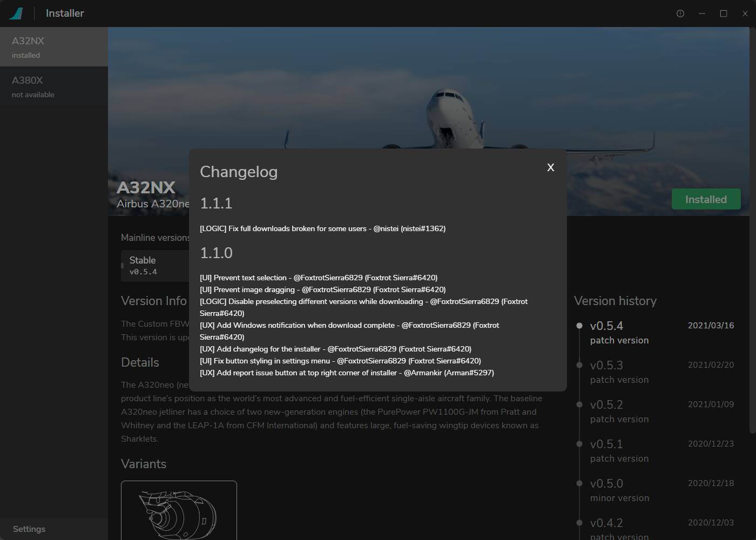
Task: Click the Version history heading
Action: click(615, 301)
